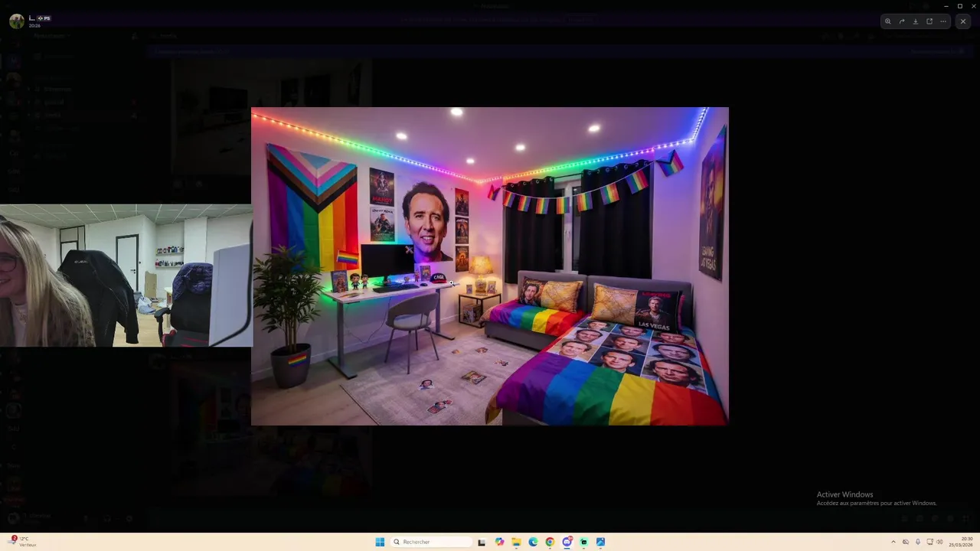Forward the image with the arrow icon

pyautogui.click(x=902, y=21)
